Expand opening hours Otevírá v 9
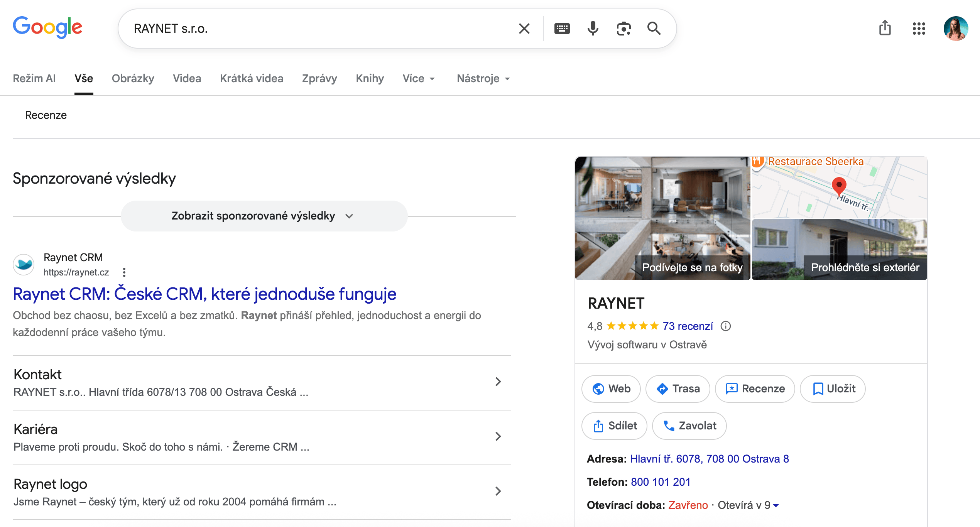The width and height of the screenshot is (980, 527). [x=748, y=505]
